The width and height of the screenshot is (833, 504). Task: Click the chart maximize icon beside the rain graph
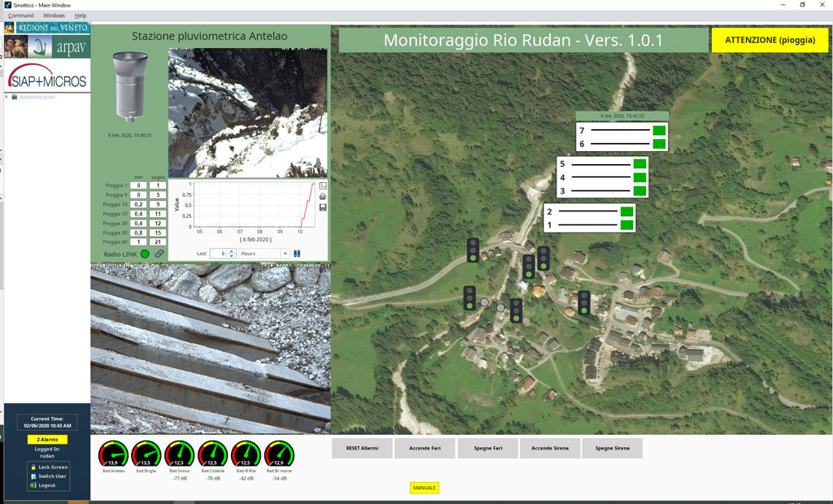322,186
